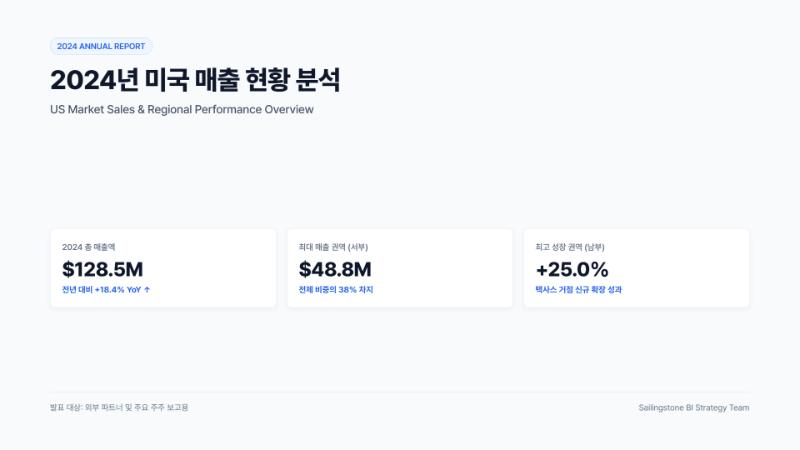800x450 pixels.
Task: Click the 텍사스 거점 신규 확장 성과 text
Action: [579, 289]
